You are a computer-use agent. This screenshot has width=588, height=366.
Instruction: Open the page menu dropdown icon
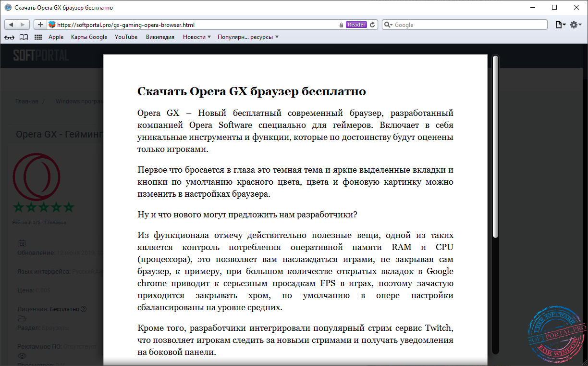click(x=560, y=25)
